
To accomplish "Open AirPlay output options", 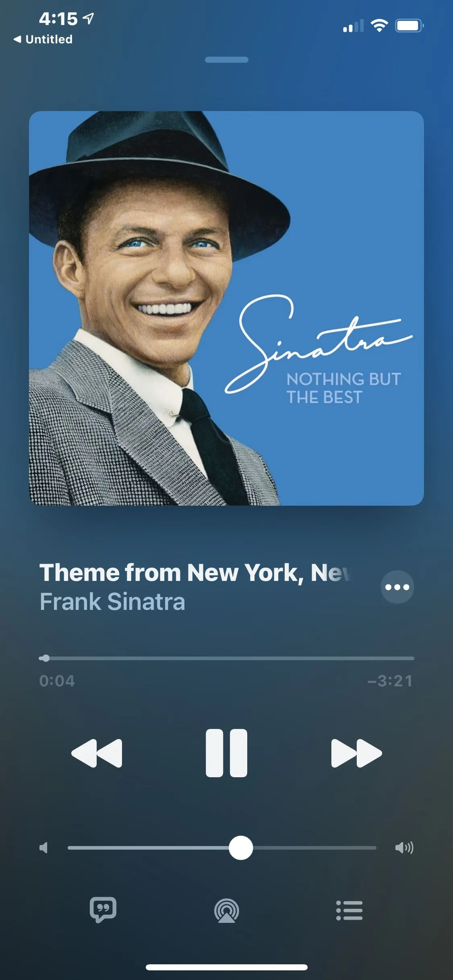I will 226,910.
